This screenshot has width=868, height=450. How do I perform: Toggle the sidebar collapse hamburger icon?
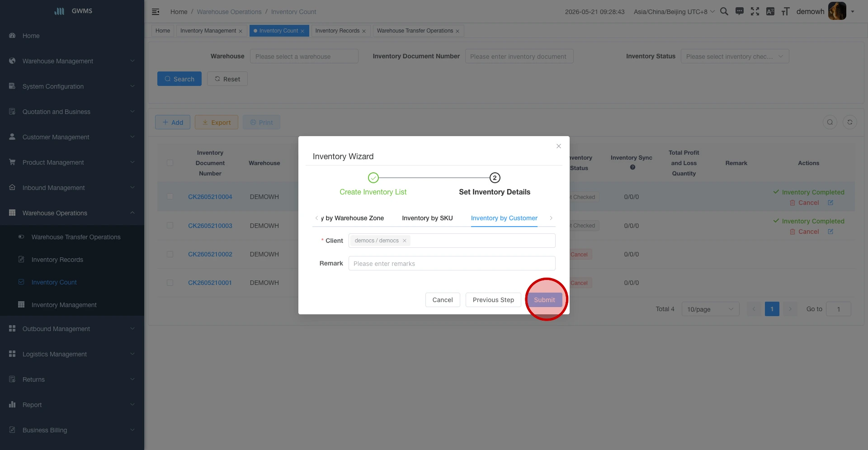coord(156,12)
